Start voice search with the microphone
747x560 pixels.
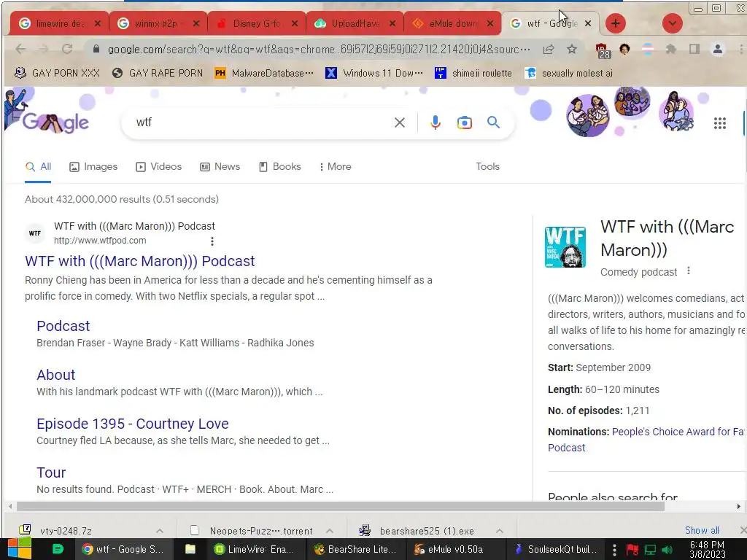point(435,122)
